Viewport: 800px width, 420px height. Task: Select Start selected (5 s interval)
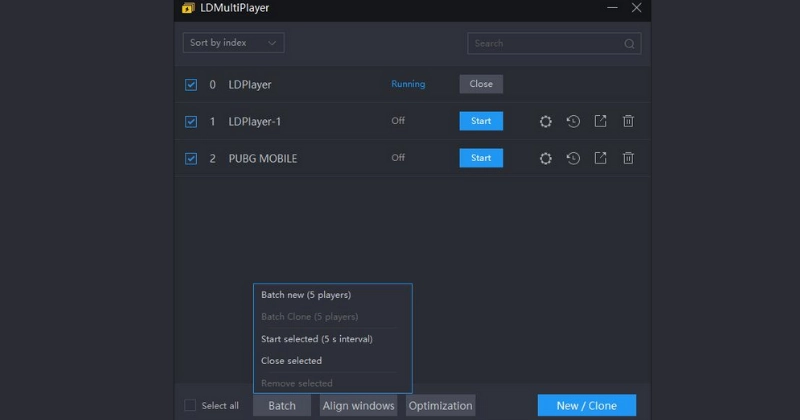[x=316, y=339]
